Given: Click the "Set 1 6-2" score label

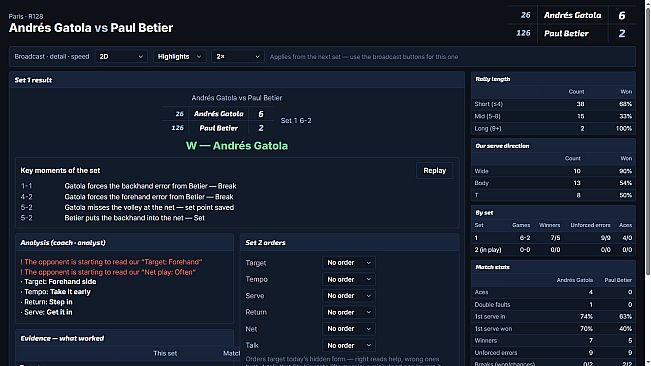Looking at the screenshot, I should point(296,121).
